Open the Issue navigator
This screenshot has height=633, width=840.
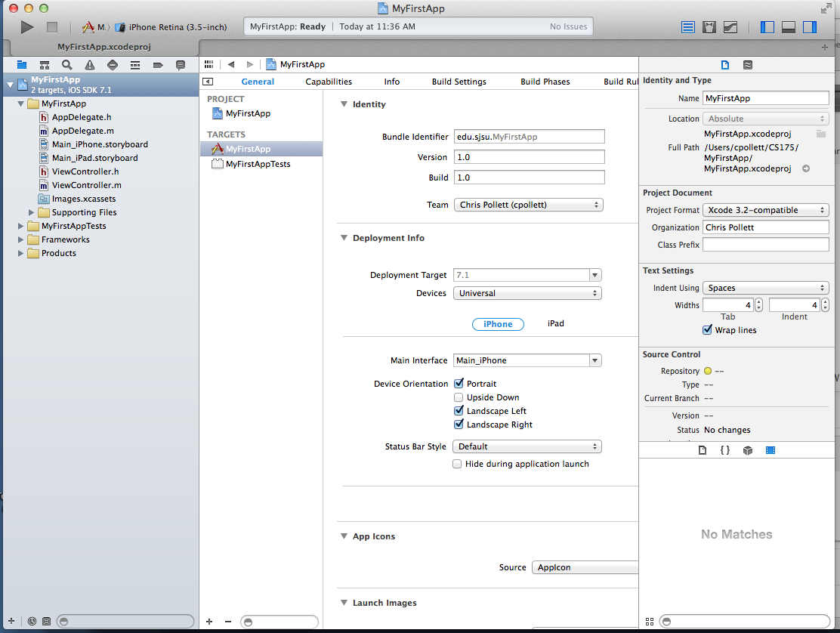(89, 65)
